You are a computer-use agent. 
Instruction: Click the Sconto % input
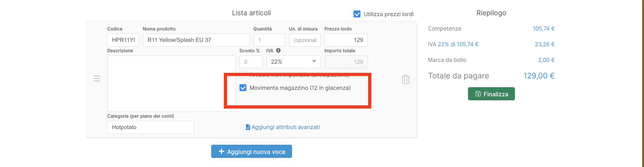click(x=251, y=62)
